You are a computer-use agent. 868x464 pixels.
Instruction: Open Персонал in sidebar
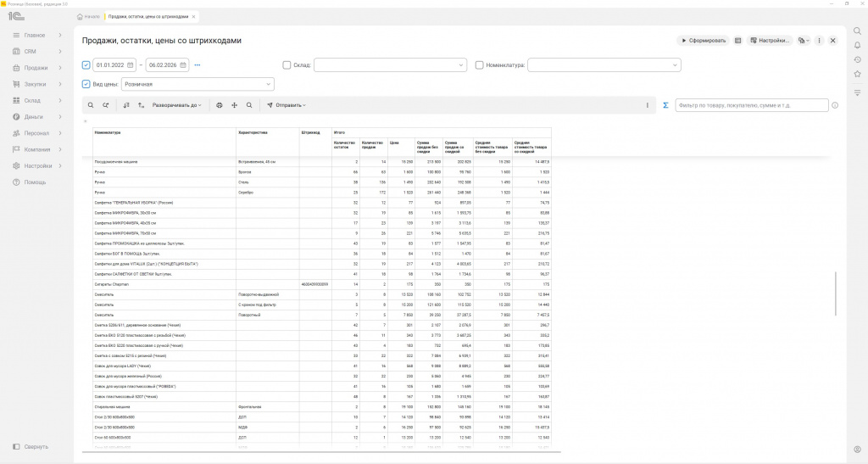pos(36,133)
